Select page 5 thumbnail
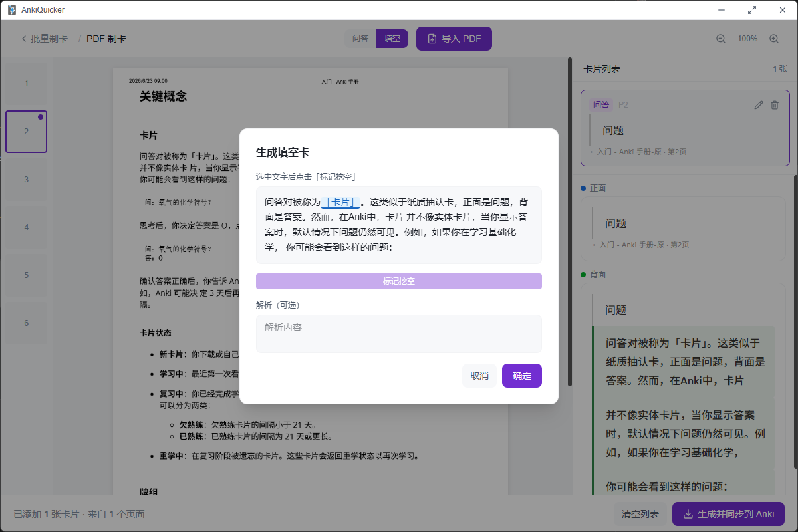The image size is (798, 532). [27, 275]
